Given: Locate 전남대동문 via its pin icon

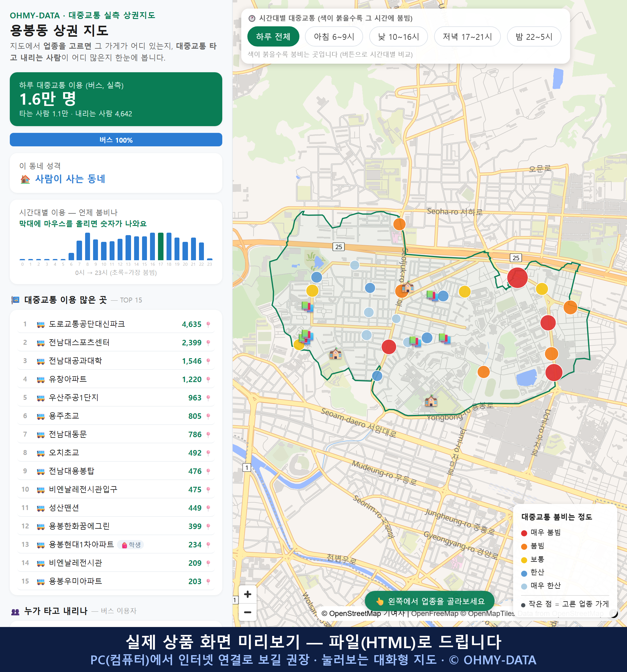Looking at the screenshot, I should point(208,435).
